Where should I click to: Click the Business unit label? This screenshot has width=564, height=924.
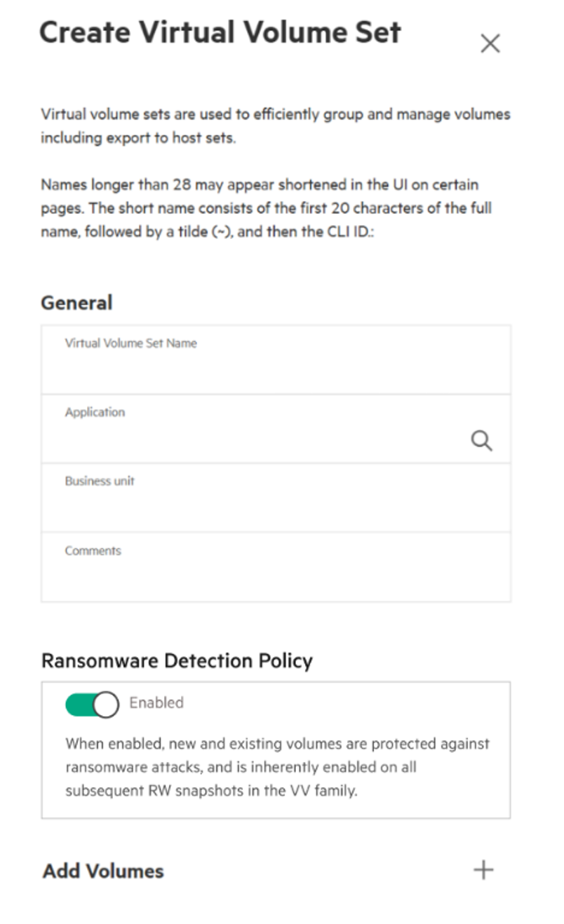pyautogui.click(x=100, y=481)
